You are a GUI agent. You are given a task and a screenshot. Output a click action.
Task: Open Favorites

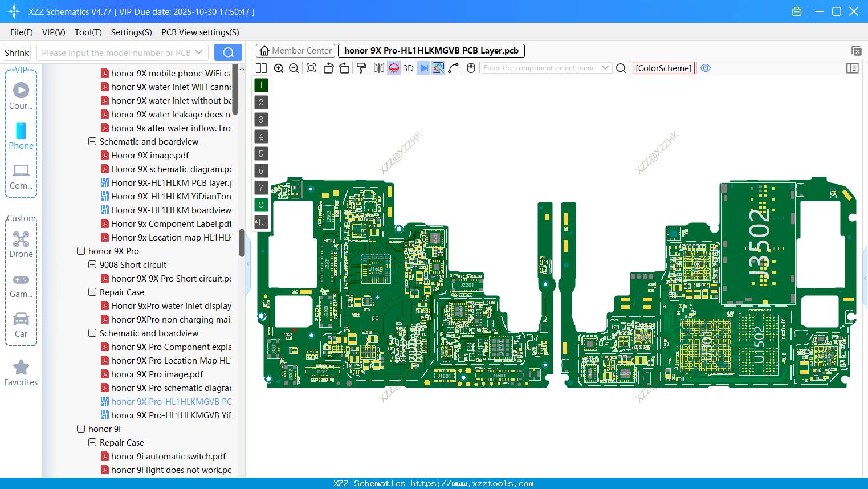(21, 373)
